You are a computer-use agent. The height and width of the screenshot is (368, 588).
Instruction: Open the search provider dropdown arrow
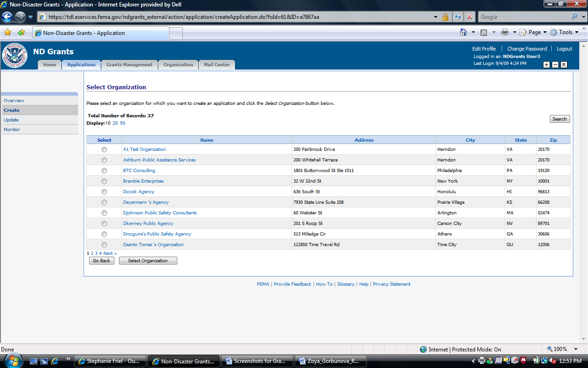pyautogui.click(x=582, y=17)
